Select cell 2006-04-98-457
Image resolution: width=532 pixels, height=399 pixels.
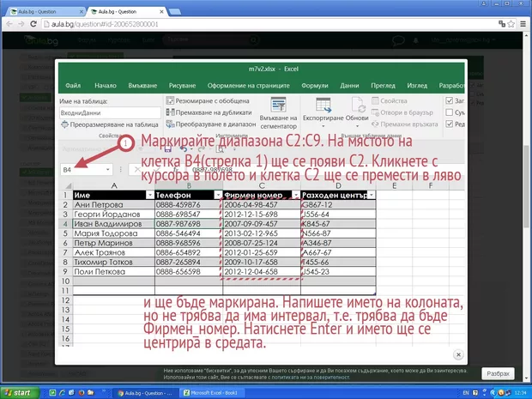click(262, 204)
